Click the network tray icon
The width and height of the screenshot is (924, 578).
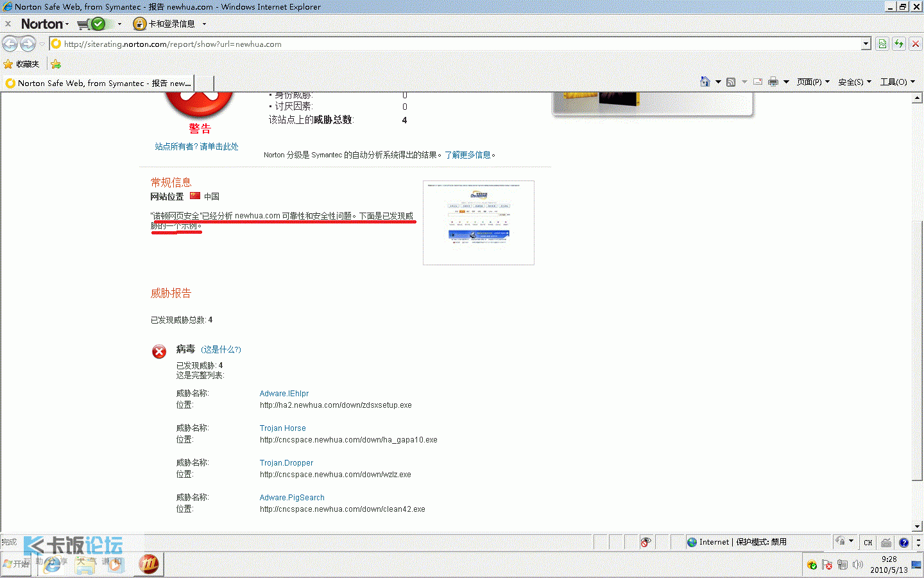pos(843,565)
